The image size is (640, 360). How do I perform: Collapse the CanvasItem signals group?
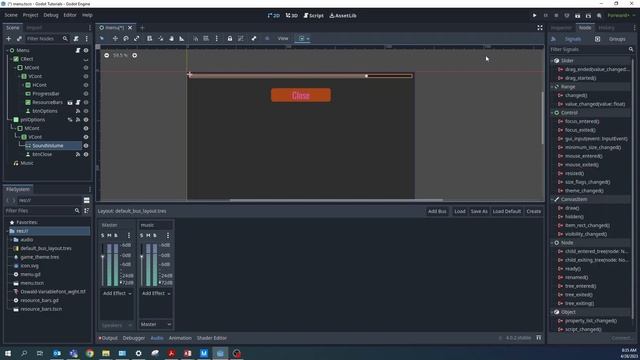(x=552, y=200)
